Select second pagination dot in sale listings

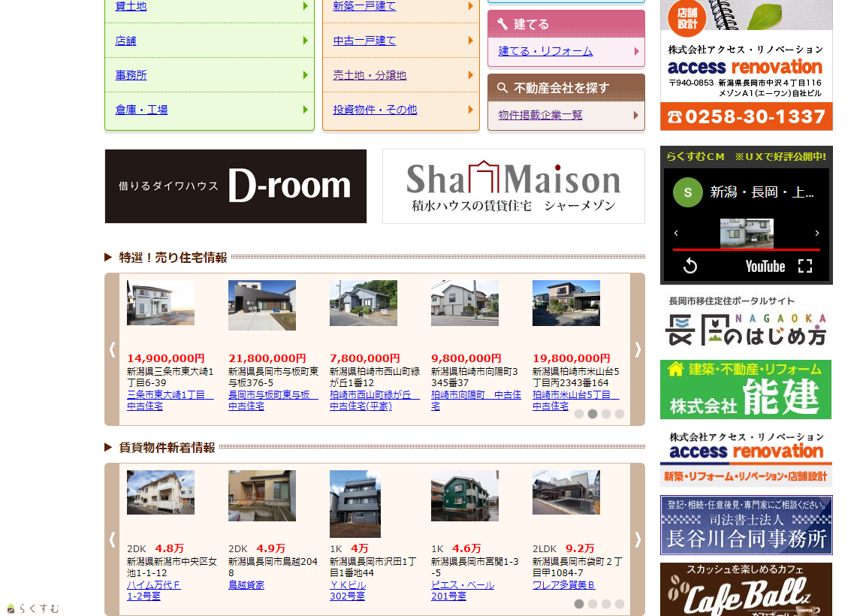click(x=593, y=414)
